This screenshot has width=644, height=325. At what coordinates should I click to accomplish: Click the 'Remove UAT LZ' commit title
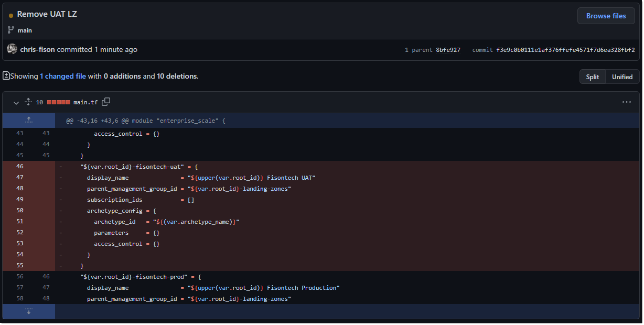click(47, 14)
